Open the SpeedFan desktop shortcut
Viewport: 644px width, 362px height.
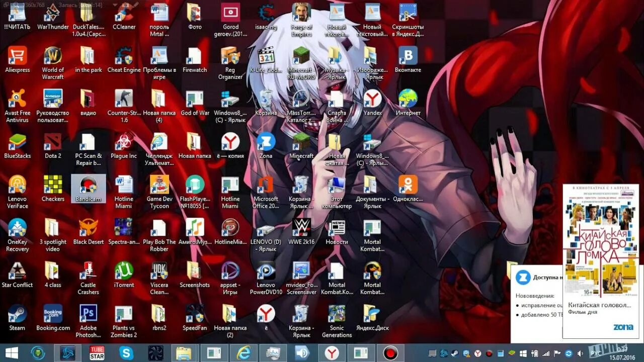coord(195,318)
